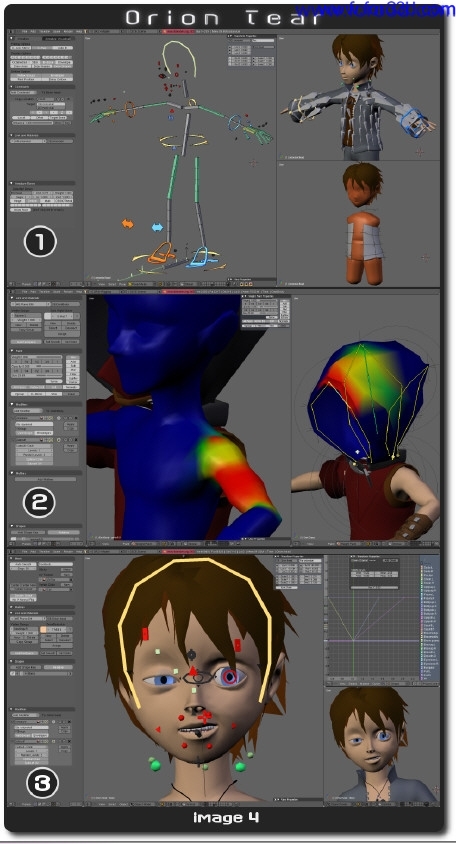The image size is (456, 844).
Task: Open the Help menu in screenshot 1
Action: (79, 32)
